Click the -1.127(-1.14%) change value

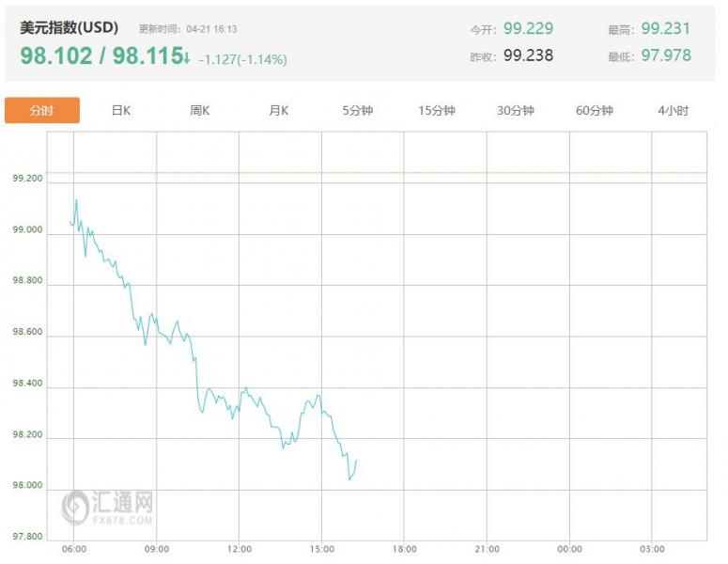pyautogui.click(x=242, y=60)
